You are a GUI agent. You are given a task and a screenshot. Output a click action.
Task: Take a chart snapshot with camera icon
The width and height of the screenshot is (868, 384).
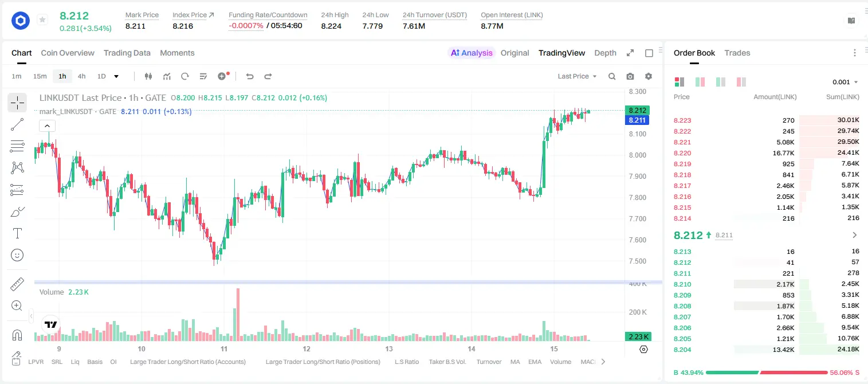point(630,76)
